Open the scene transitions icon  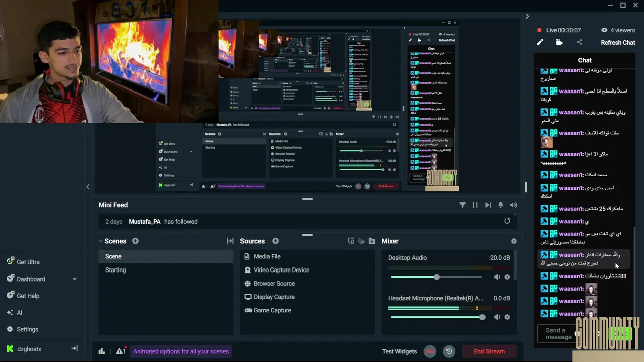point(230,241)
